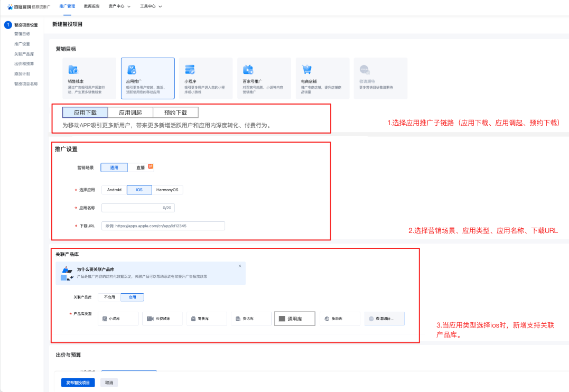This screenshot has height=392, width=569.
Task: Select the 电商店铺 shopping cart icon
Action: click(307, 69)
